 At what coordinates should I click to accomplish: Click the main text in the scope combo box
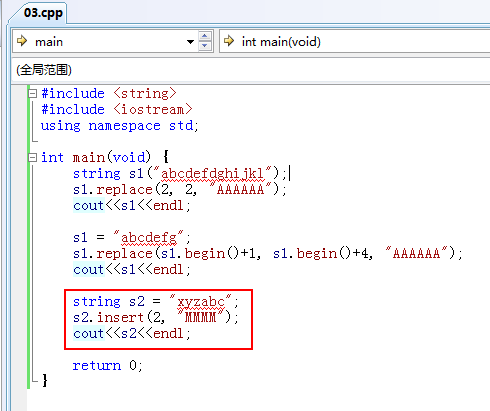click(x=49, y=42)
